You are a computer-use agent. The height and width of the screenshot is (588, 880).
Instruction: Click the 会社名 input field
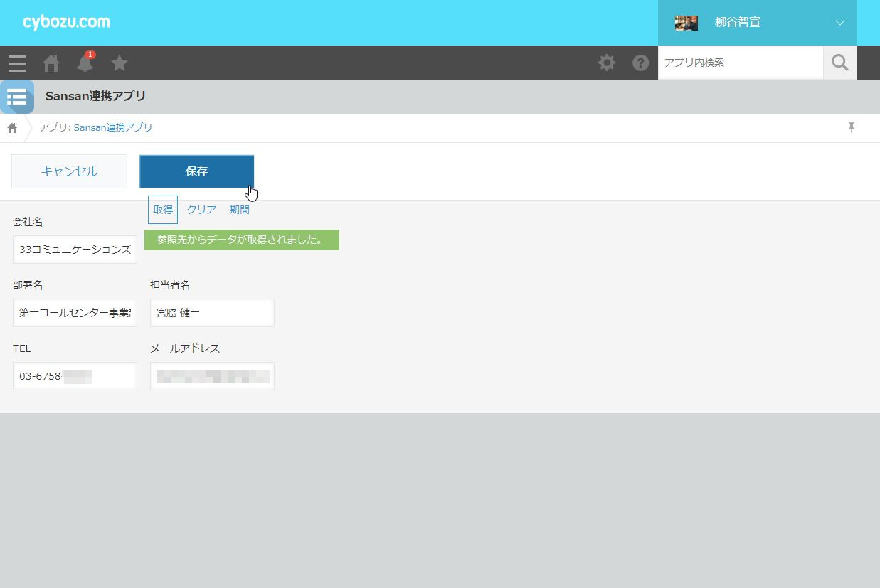pyautogui.click(x=75, y=250)
